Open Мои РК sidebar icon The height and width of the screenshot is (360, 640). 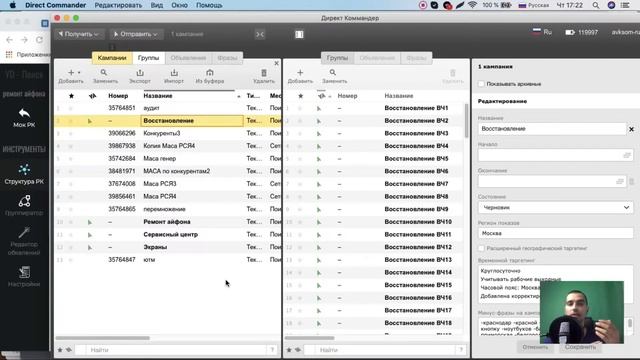coord(24,113)
